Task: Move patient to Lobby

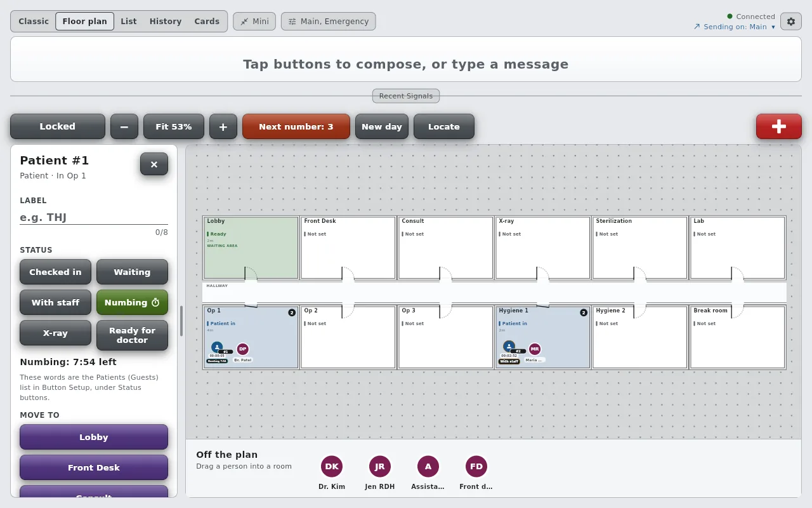Action: pos(94,437)
